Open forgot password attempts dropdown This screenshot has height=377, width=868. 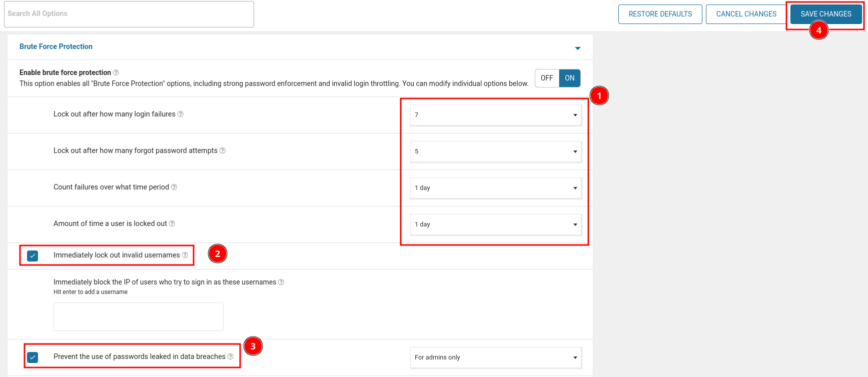tap(495, 151)
